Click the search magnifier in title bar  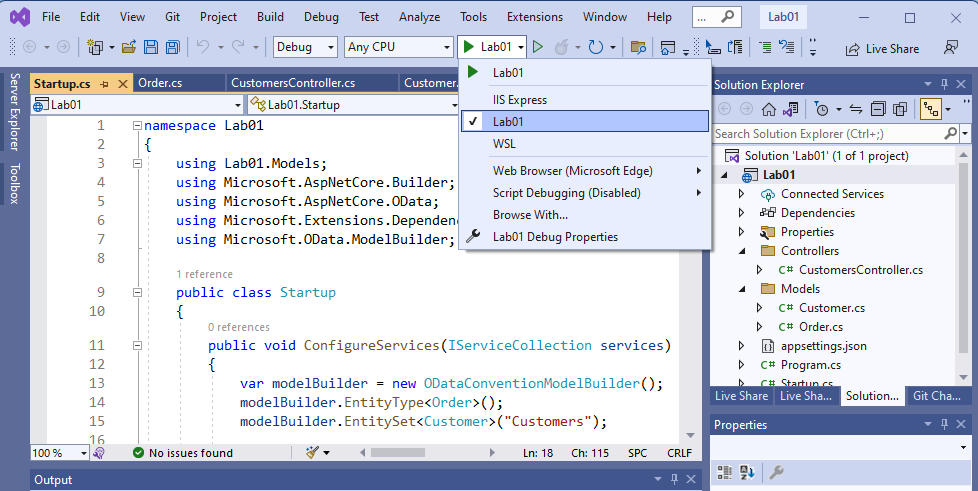tap(727, 17)
